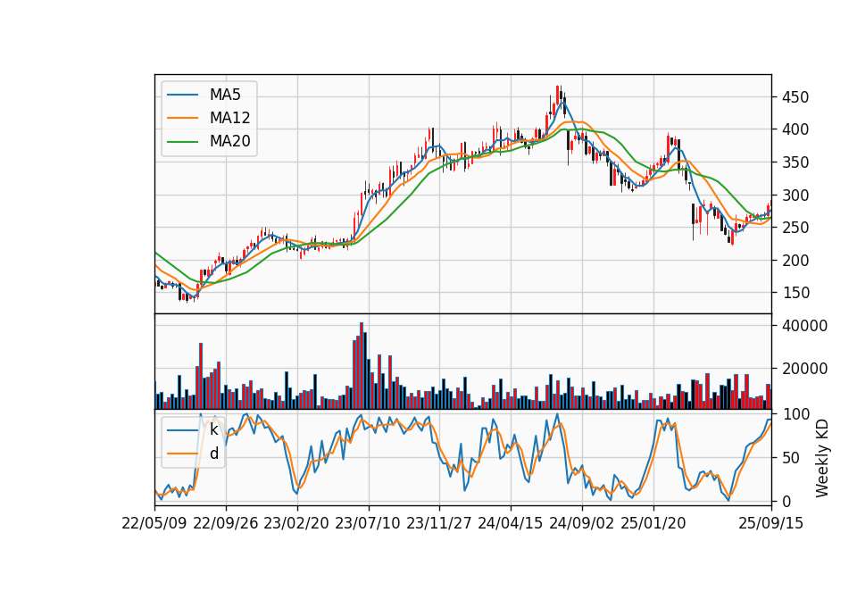Click the 23/07/10 date tick label
This screenshot has height=616, width=857.
click(368, 523)
